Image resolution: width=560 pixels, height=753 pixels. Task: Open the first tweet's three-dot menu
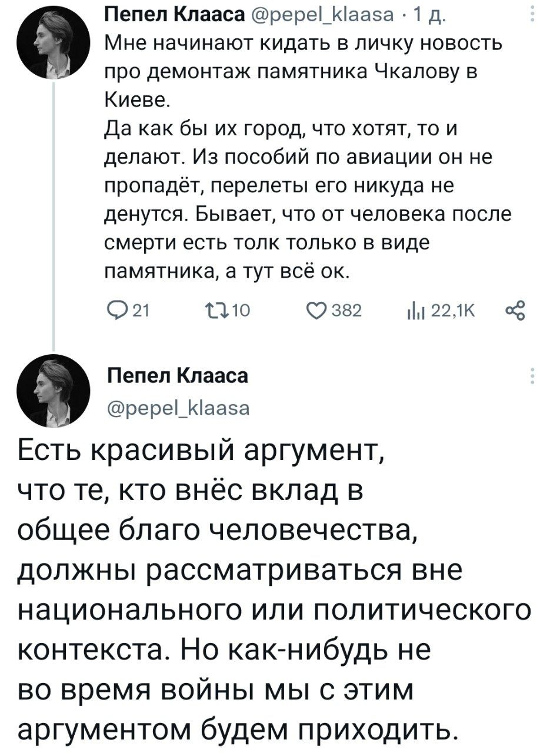pyautogui.click(x=533, y=14)
